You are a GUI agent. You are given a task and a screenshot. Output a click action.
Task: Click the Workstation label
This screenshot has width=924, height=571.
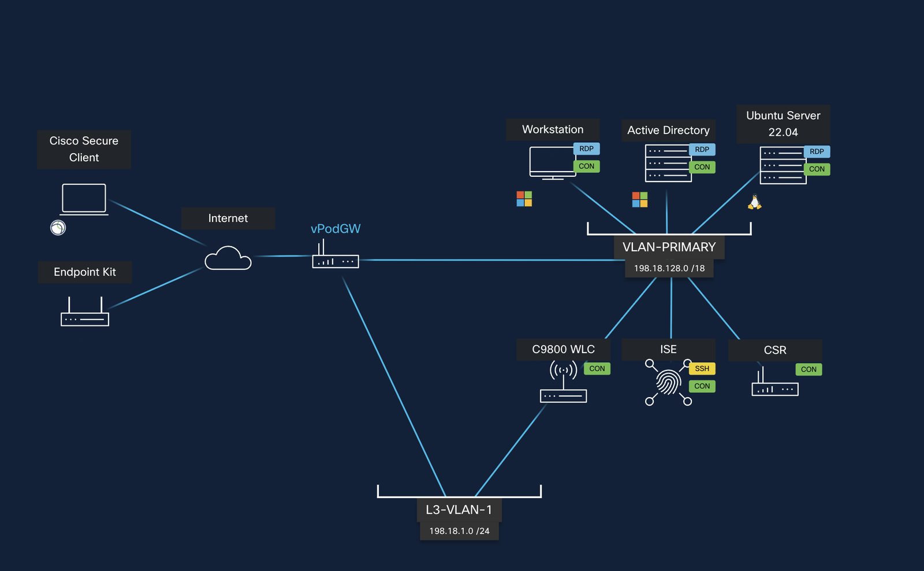point(553,129)
